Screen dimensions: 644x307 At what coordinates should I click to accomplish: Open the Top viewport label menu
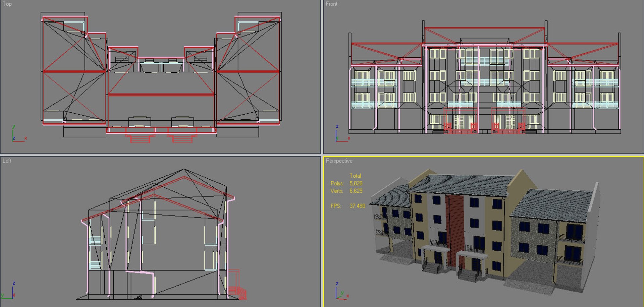[7, 4]
